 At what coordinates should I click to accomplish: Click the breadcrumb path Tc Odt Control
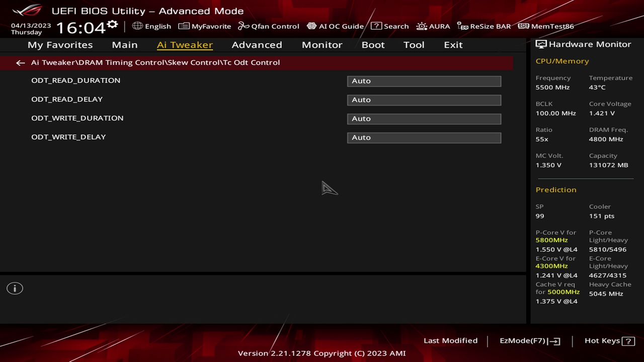[252, 62]
